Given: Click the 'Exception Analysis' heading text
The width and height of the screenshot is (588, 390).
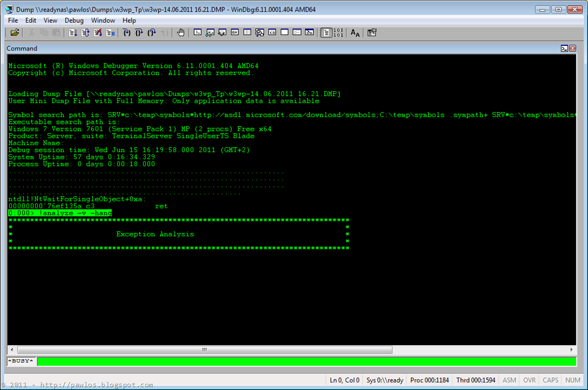Looking at the screenshot, I should (155, 234).
